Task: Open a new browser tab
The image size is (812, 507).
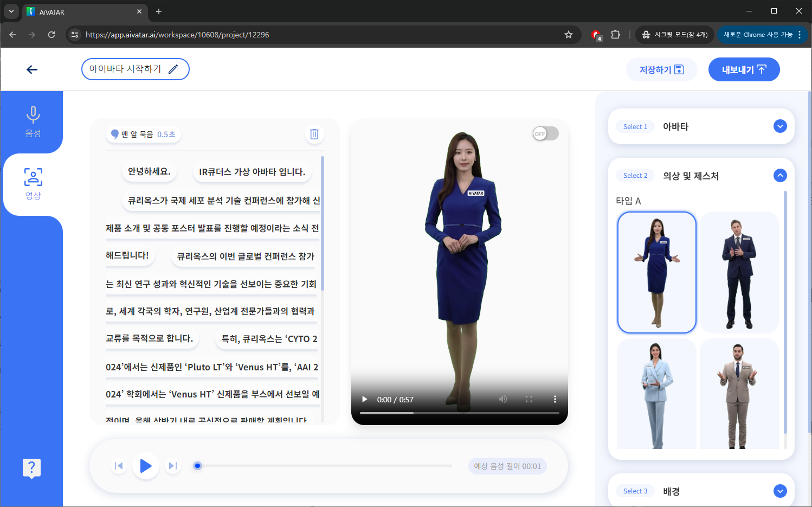Action: [x=159, y=11]
